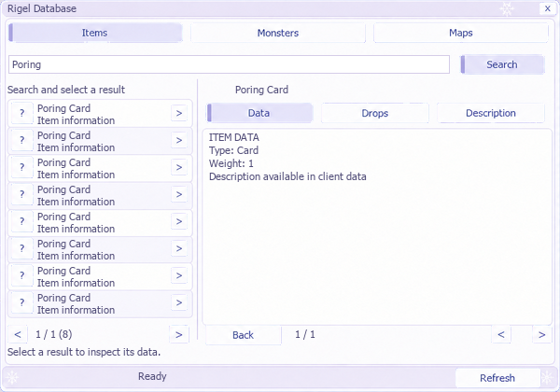
Task: Go to previous results page in left list
Action: [x=18, y=334]
